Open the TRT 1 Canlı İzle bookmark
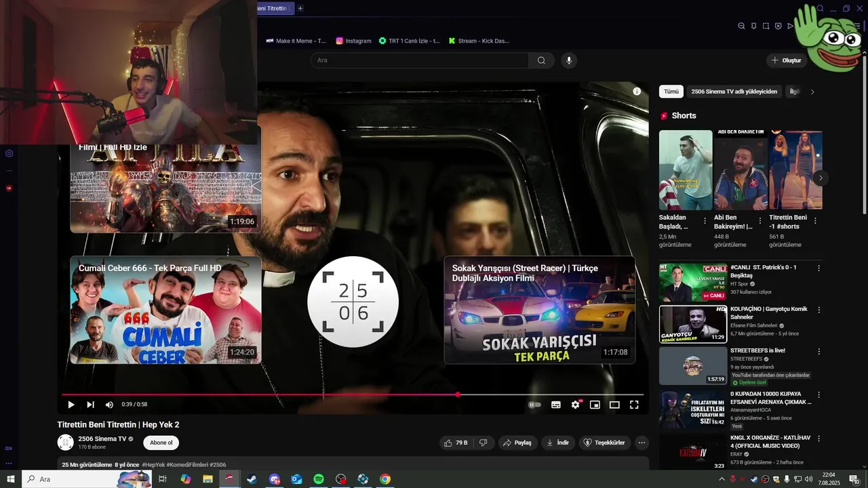 point(409,41)
